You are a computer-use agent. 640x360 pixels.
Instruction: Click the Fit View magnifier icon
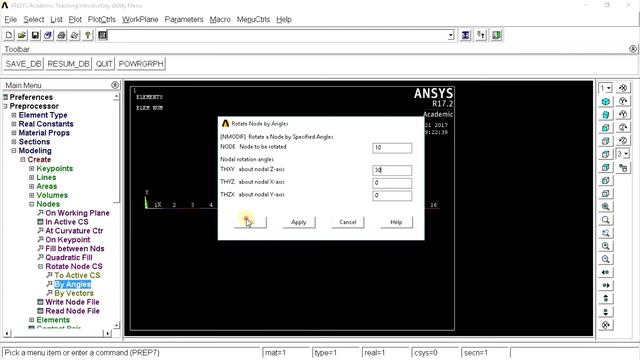(606, 207)
